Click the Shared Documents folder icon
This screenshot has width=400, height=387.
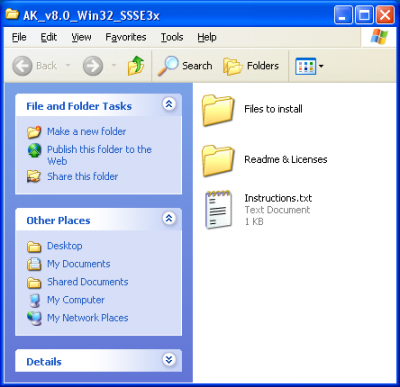(x=34, y=282)
